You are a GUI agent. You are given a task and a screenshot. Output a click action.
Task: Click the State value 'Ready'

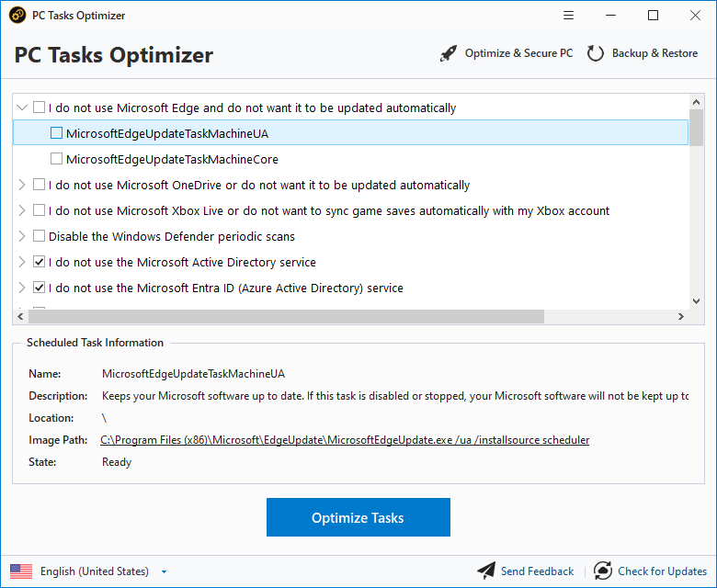(x=117, y=462)
